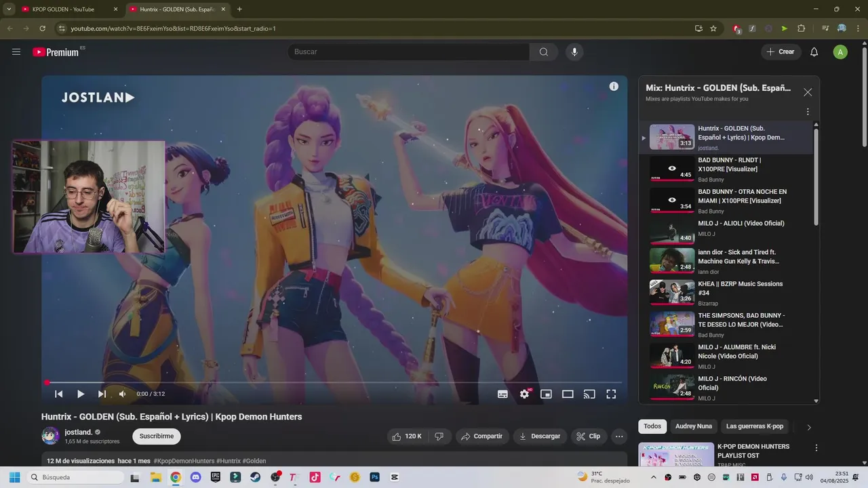Image resolution: width=868 pixels, height=488 pixels.
Task: Seek on the video progress bar
Action: pyautogui.click(x=334, y=383)
